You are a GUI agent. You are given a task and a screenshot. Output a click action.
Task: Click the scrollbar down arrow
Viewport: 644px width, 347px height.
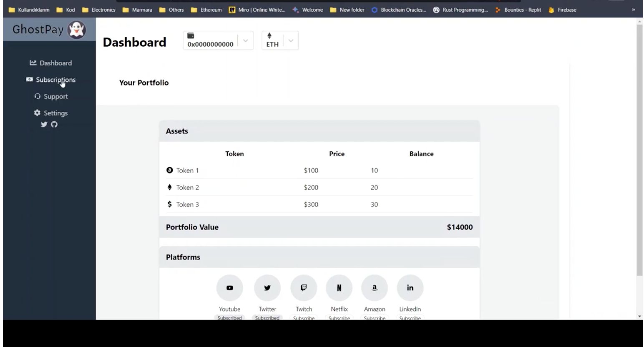point(639,317)
